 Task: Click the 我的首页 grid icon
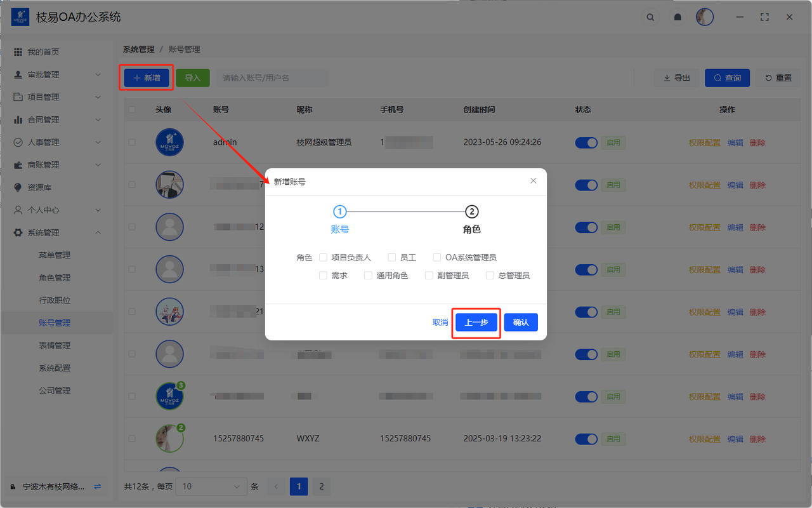pos(18,52)
